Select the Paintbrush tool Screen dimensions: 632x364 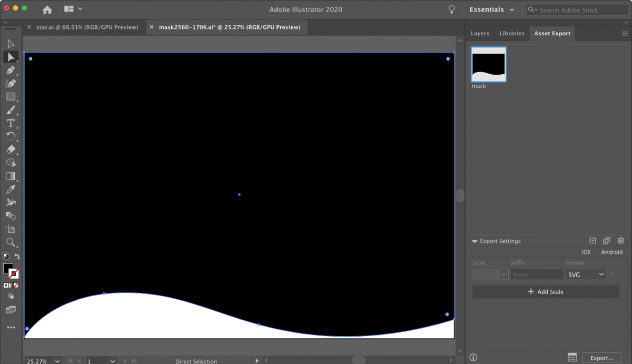point(11,110)
